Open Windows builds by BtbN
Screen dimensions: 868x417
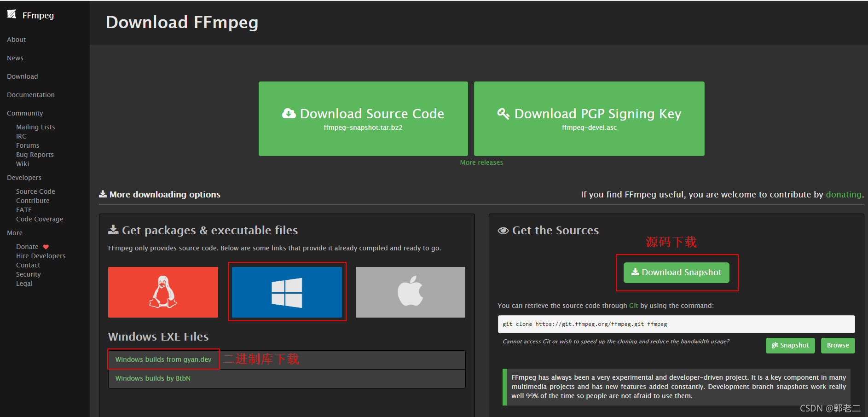click(153, 378)
